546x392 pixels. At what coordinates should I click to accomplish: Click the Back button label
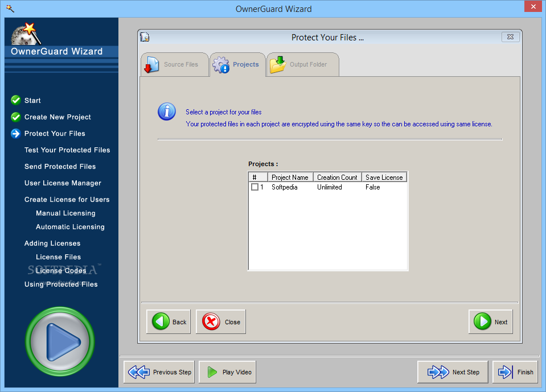179,322
